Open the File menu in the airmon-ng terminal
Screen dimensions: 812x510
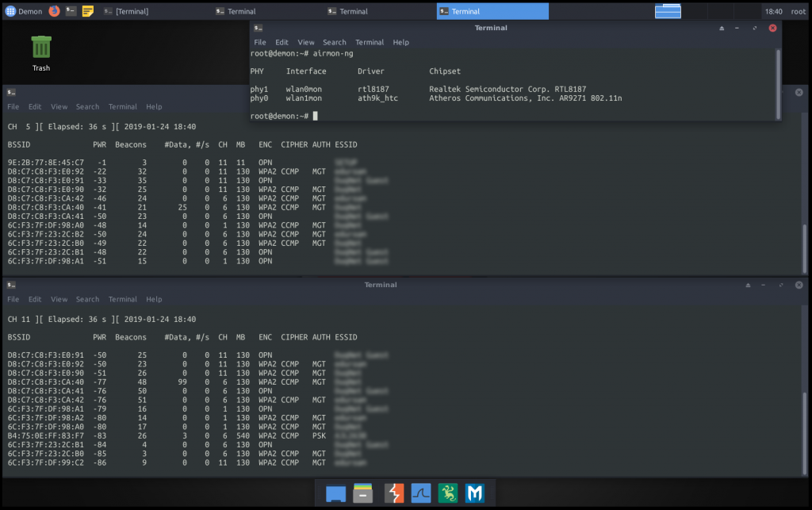259,42
